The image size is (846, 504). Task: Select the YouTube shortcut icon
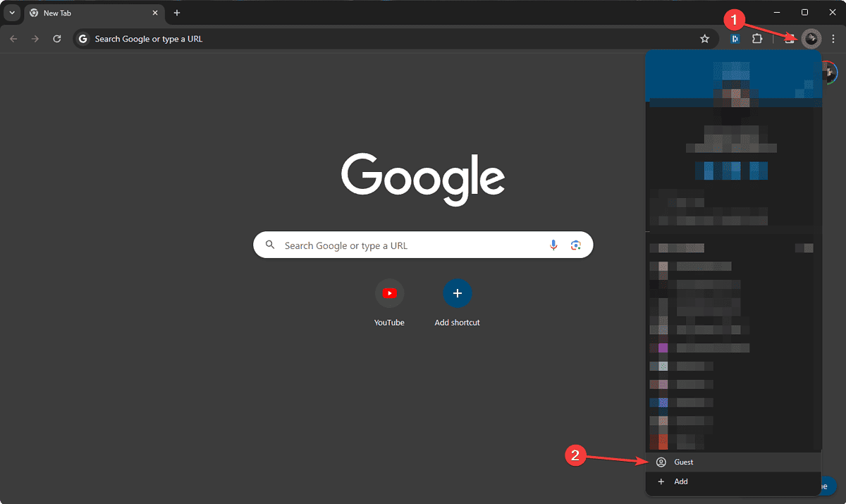[x=389, y=293]
